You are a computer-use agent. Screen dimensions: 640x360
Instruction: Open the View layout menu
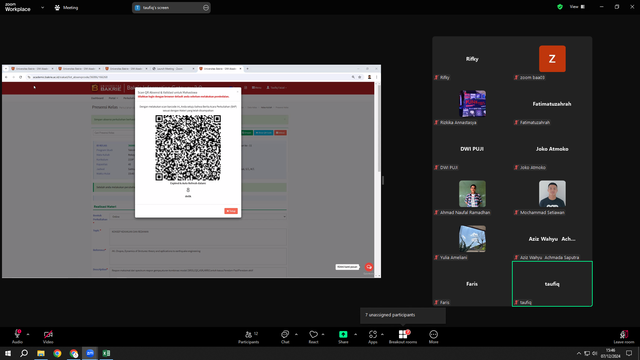point(577,7)
